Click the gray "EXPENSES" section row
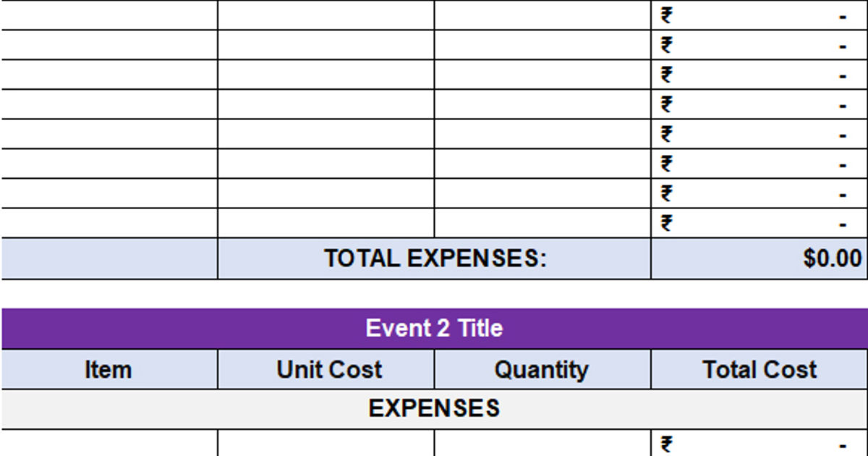The height and width of the screenshot is (456, 868). [434, 409]
